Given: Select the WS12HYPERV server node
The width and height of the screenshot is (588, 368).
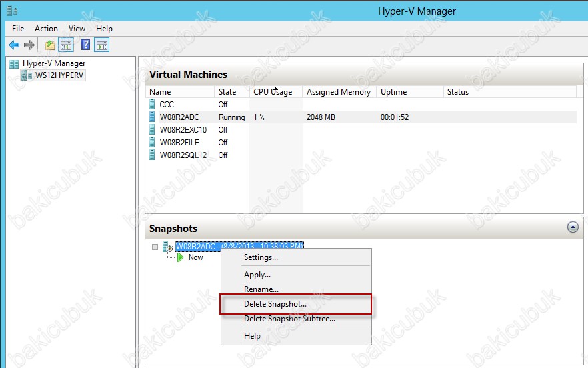Looking at the screenshot, I should pos(59,75).
